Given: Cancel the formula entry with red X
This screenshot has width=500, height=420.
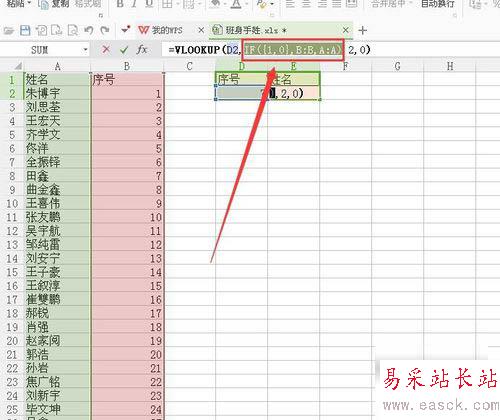Looking at the screenshot, I should click(x=106, y=50).
